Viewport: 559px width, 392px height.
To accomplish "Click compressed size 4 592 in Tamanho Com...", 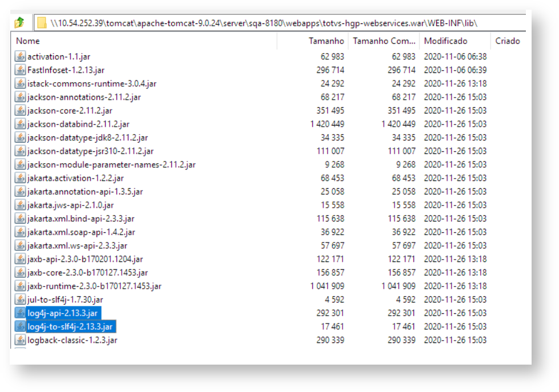I will tap(406, 300).
